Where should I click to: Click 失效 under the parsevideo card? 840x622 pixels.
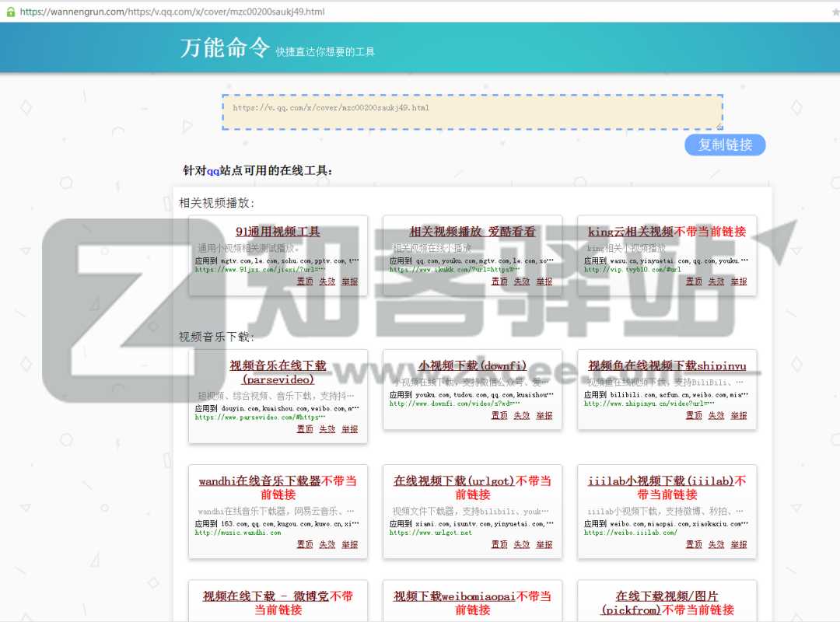pyautogui.click(x=327, y=428)
